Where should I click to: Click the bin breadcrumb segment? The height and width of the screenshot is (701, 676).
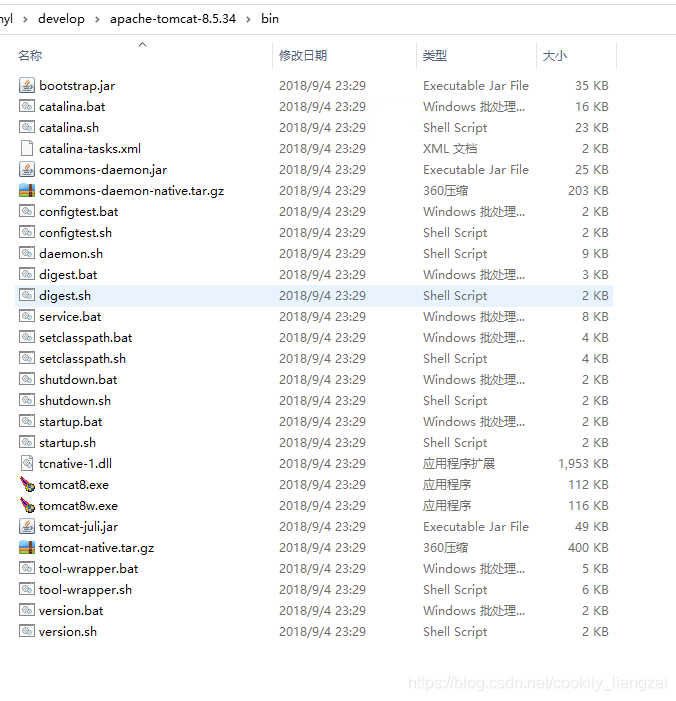click(x=270, y=19)
